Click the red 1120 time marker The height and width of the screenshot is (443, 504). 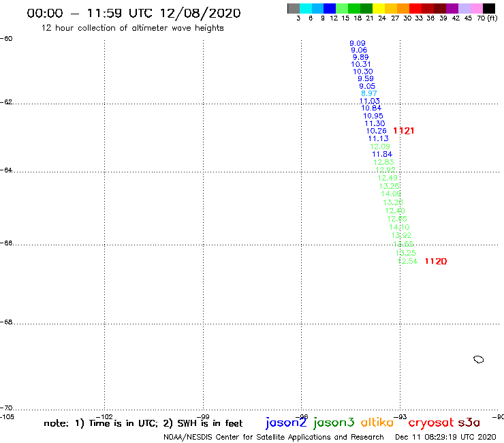[436, 261]
